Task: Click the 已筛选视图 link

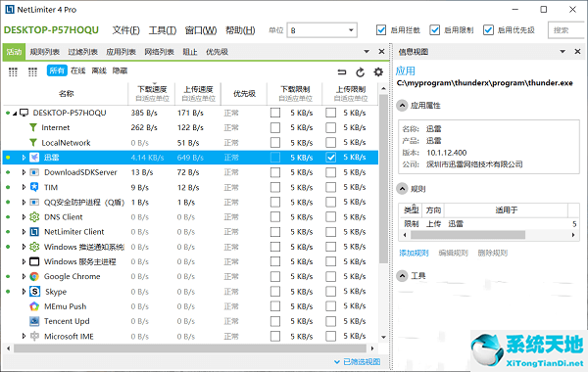Action: [362, 361]
